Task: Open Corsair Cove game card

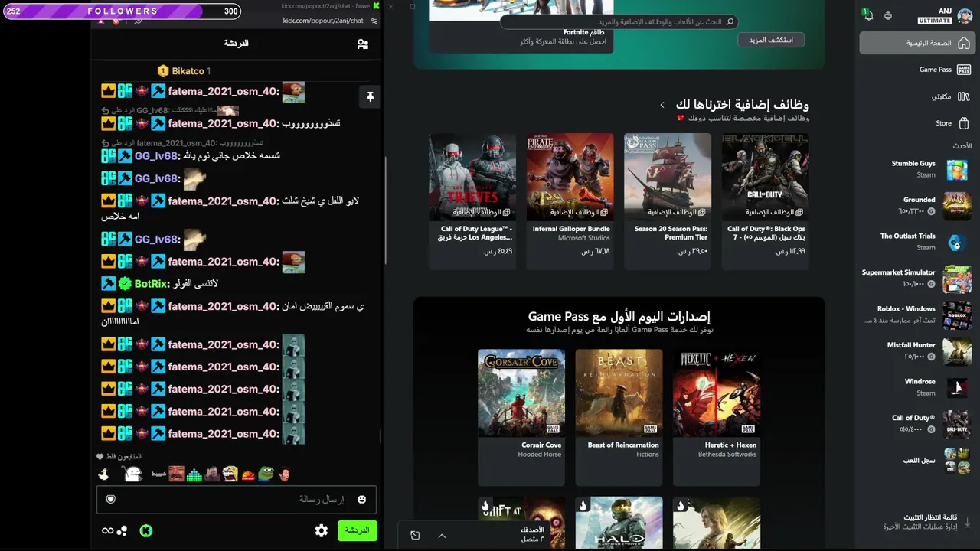Action: click(x=521, y=417)
